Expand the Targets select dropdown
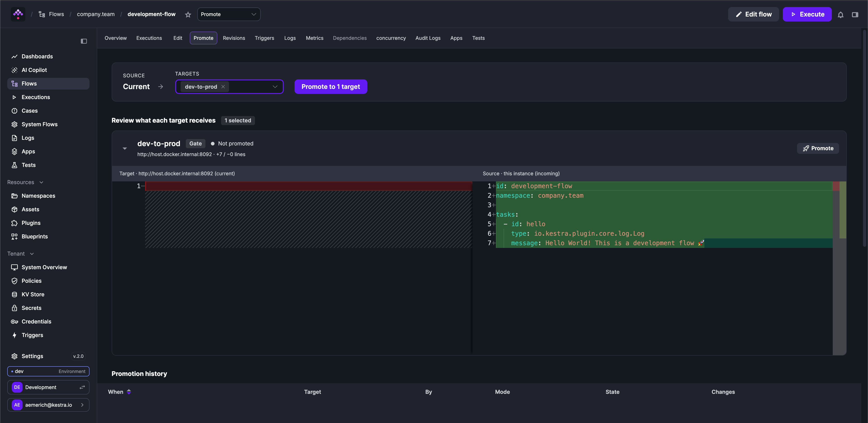 tap(275, 87)
